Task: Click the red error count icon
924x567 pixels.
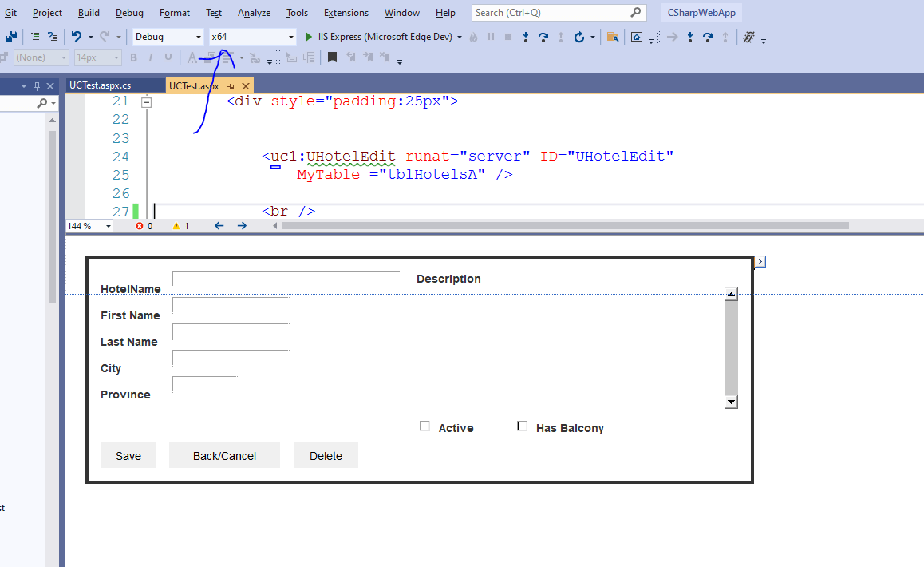Action: click(140, 226)
